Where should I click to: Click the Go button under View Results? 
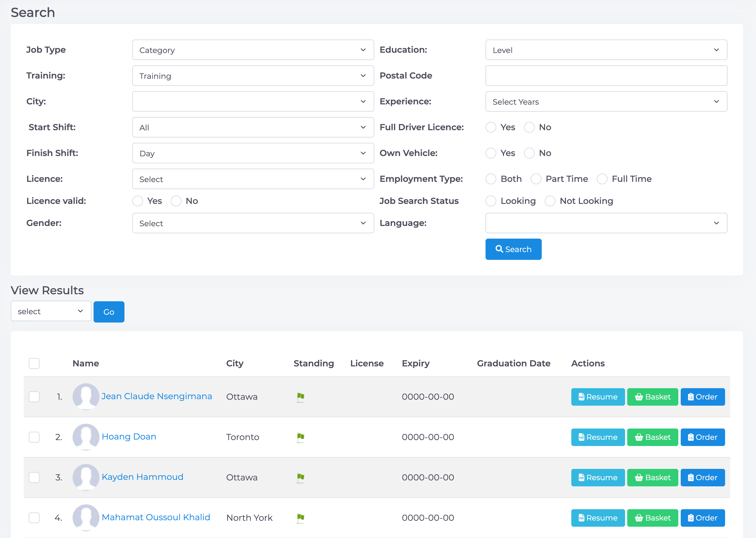(x=109, y=312)
